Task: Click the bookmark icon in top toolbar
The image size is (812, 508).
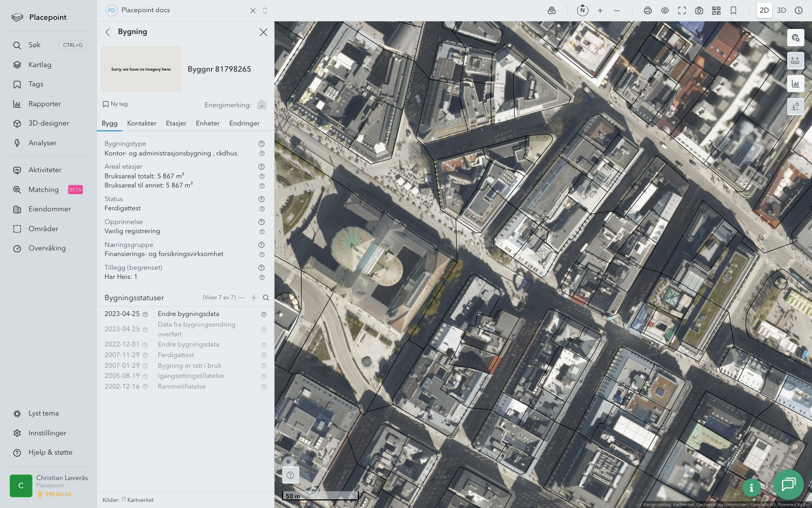Action: click(733, 11)
